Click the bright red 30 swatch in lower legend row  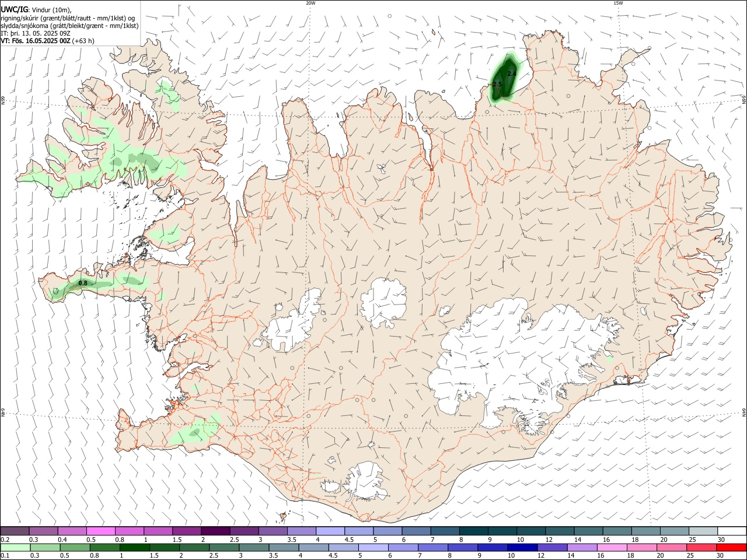(731, 548)
